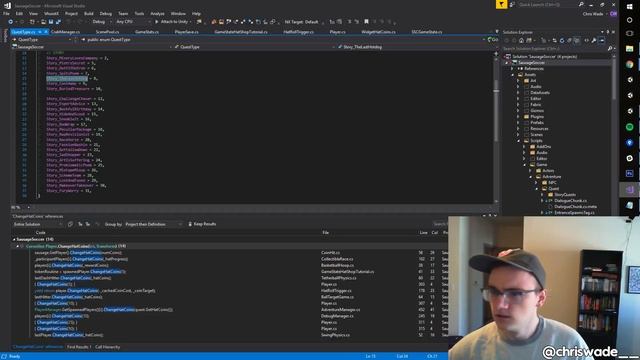Switch to the Player.cs editor tab
640x360 pixels.
tap(337, 32)
